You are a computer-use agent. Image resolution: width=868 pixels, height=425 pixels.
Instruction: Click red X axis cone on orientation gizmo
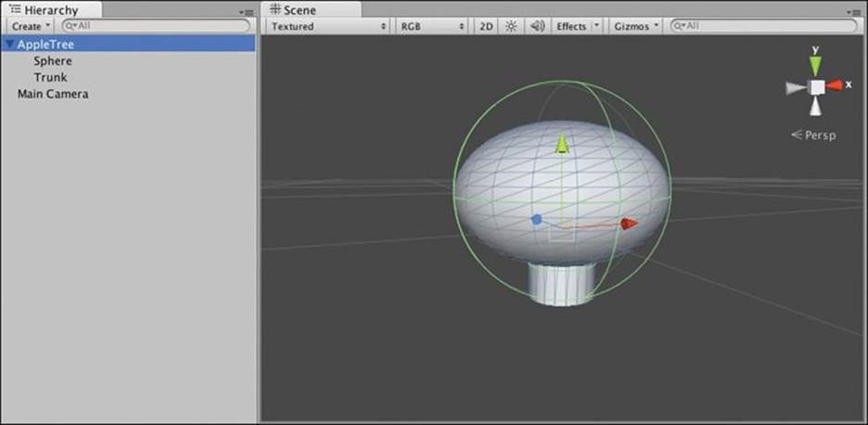[835, 84]
